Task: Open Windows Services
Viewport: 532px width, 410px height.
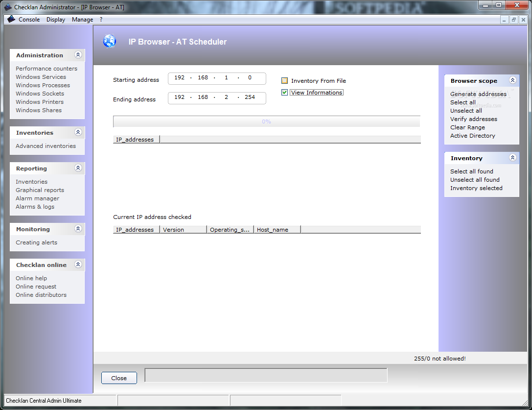Action: click(x=41, y=77)
